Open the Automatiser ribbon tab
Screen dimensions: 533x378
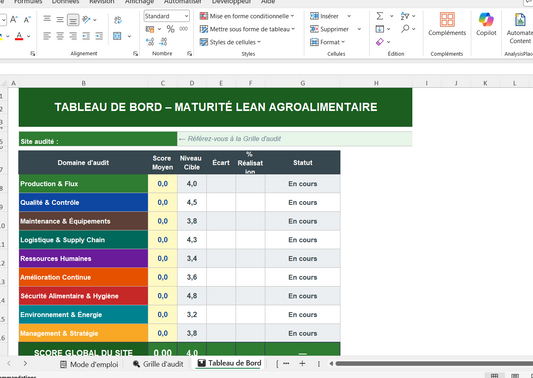point(183,2)
